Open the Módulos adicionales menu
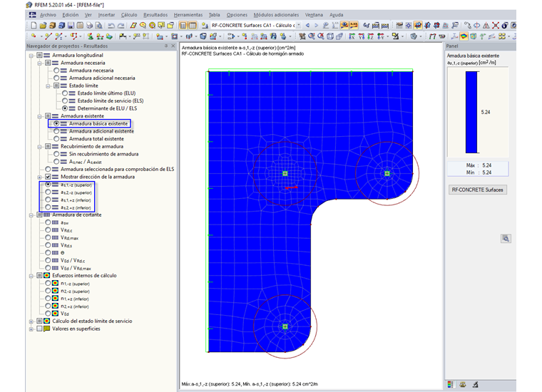Image resolution: width=542 pixels, height=392 pixels. (276, 15)
